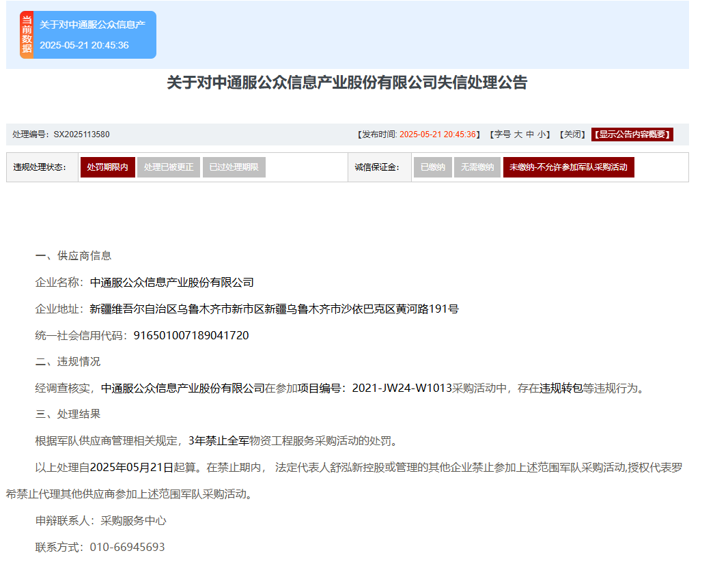Viewport: 728px width, 581px height.
Task: Click the red publish time 2025-05-21 20:45:36
Action: (437, 134)
